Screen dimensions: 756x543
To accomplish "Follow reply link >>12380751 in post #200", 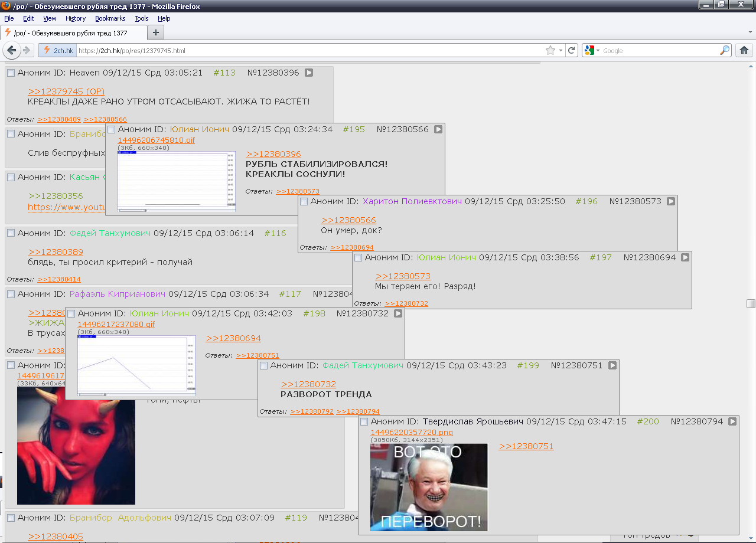I will tap(526, 446).
